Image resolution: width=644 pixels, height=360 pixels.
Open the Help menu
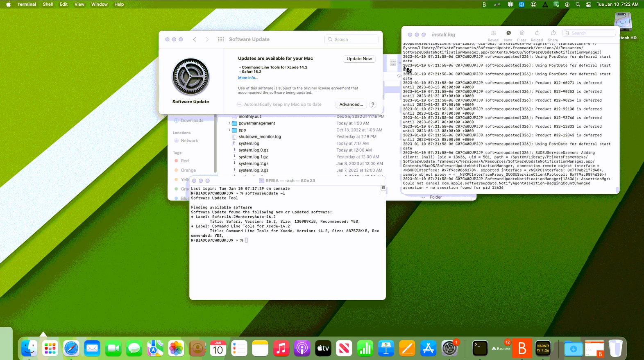click(119, 4)
